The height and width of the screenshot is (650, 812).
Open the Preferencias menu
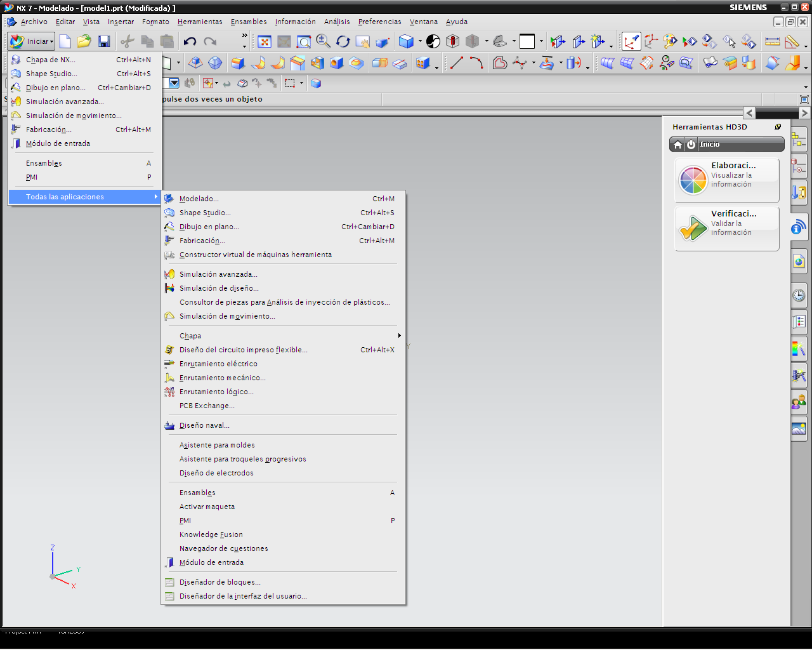tap(379, 22)
